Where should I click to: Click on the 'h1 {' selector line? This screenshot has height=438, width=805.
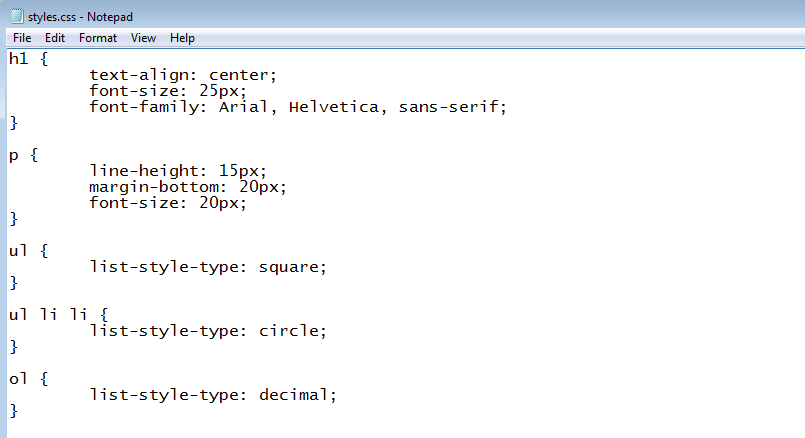point(29,59)
